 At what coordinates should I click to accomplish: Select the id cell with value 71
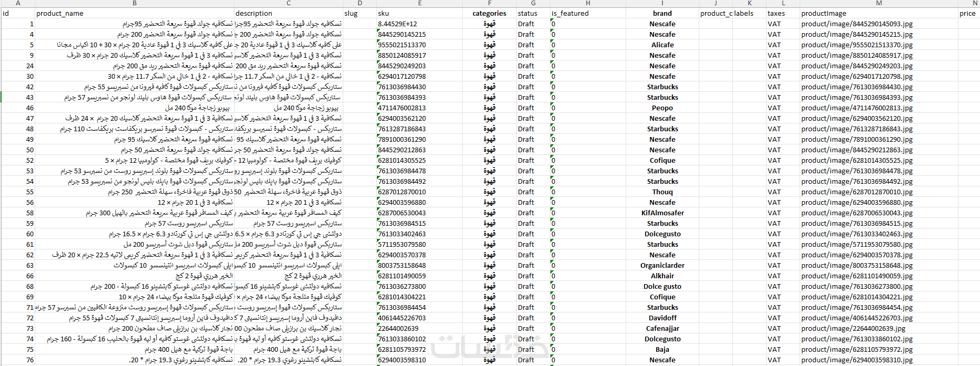[18, 307]
